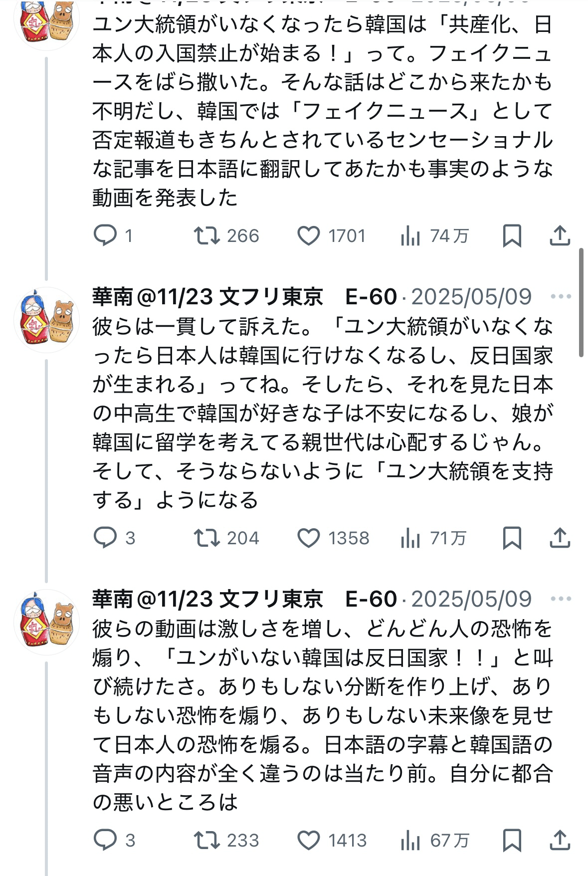
Task: Like the post with 1358 likes
Action: tap(309, 538)
